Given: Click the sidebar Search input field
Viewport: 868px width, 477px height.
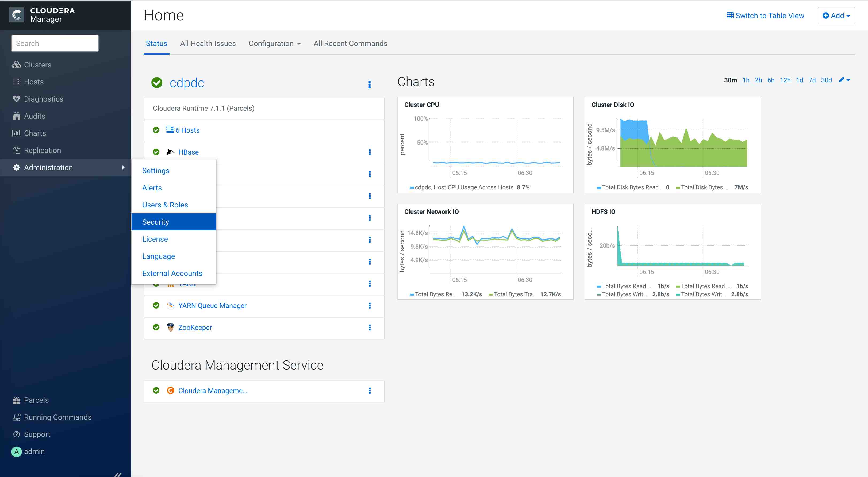Looking at the screenshot, I should pos(55,44).
